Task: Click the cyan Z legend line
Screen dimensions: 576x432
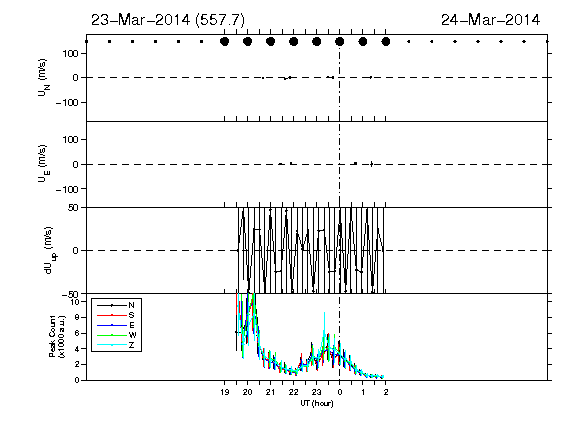Action: [112, 345]
